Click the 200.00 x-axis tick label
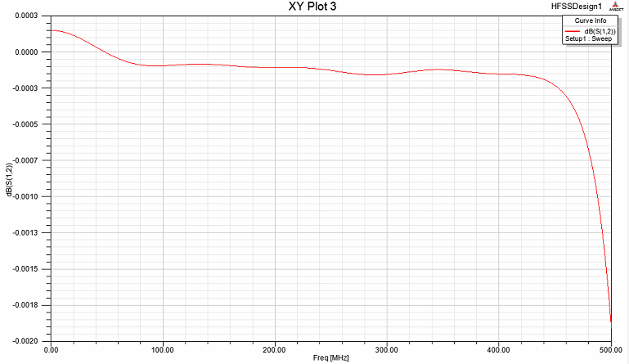This screenshot has height=364, width=629. coord(275,349)
